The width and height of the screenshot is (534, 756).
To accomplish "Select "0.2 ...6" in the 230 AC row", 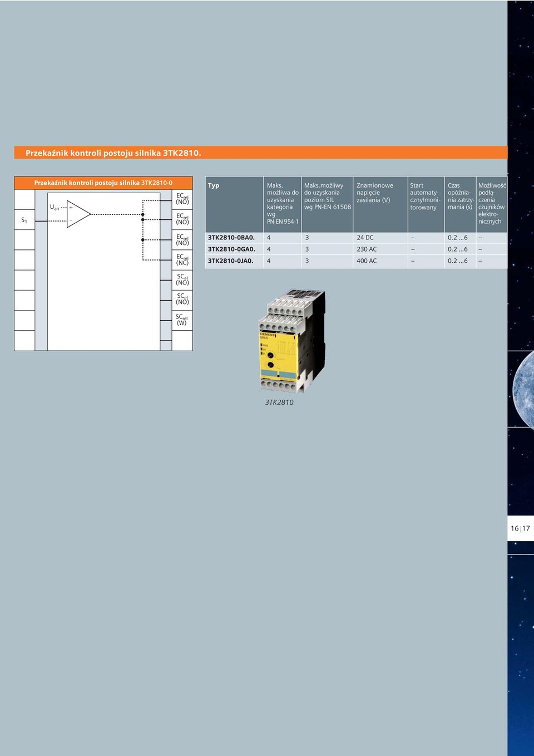I will 458,249.
